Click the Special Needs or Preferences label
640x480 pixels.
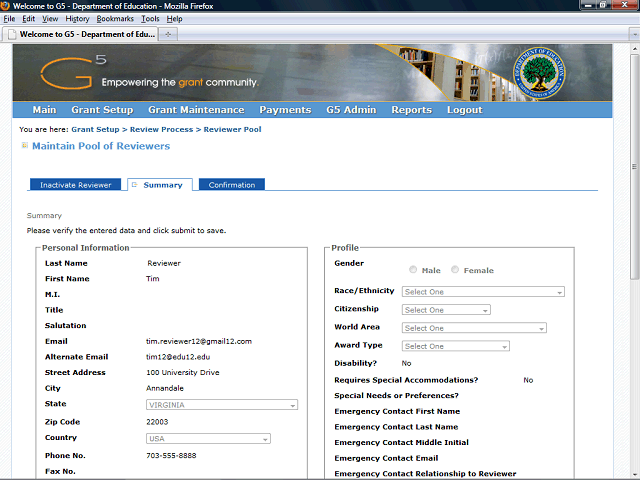(396, 396)
